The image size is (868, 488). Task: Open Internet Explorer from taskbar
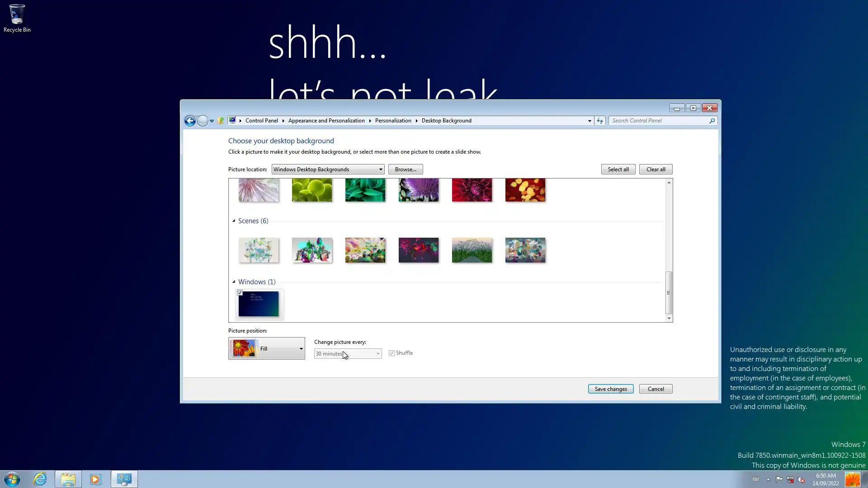40,479
